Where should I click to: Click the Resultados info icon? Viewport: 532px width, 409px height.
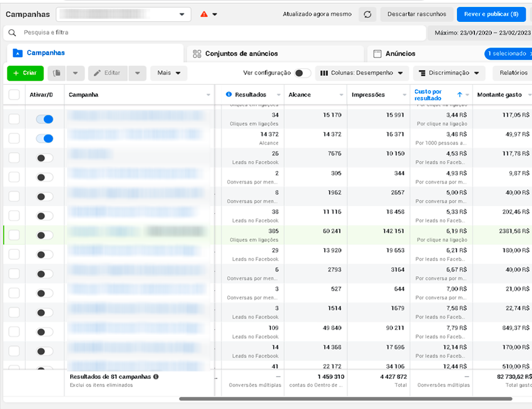[228, 95]
